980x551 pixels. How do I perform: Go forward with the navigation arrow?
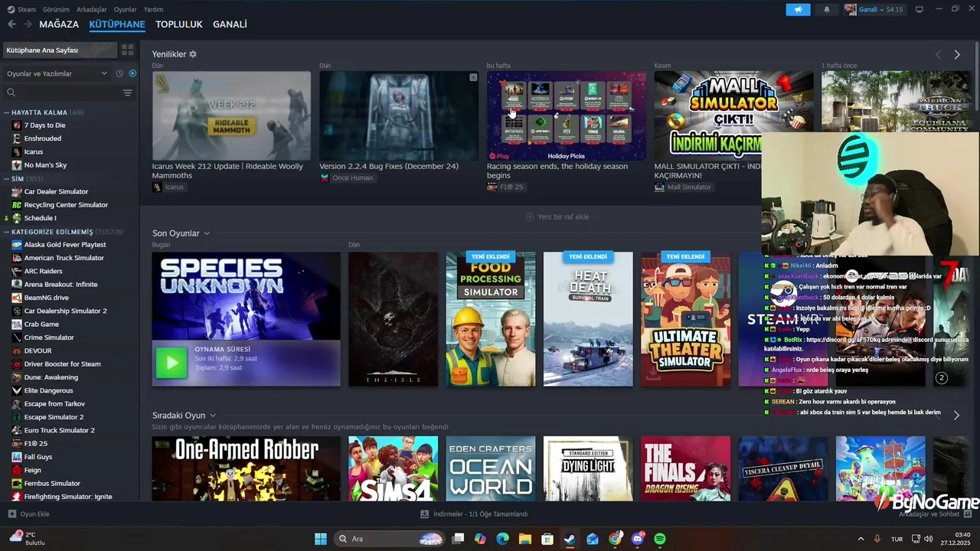(28, 24)
